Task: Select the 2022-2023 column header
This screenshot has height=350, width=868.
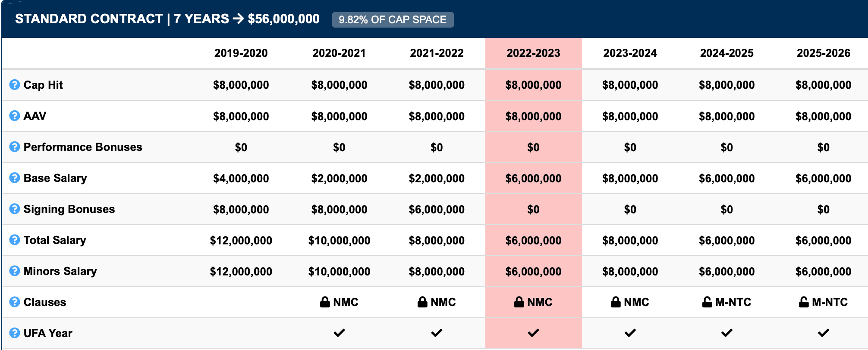Action: click(x=533, y=53)
